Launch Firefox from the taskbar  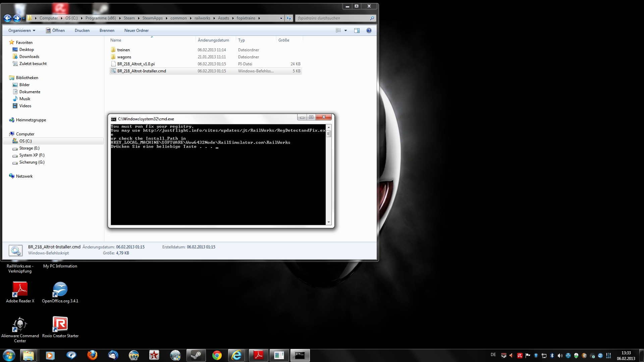click(92, 355)
